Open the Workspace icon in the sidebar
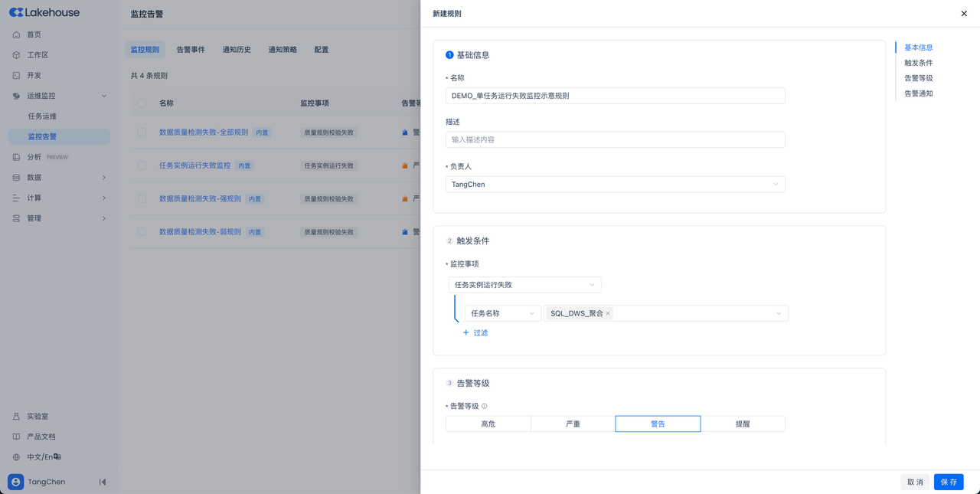Screen dimensions: 980x494 16,55
